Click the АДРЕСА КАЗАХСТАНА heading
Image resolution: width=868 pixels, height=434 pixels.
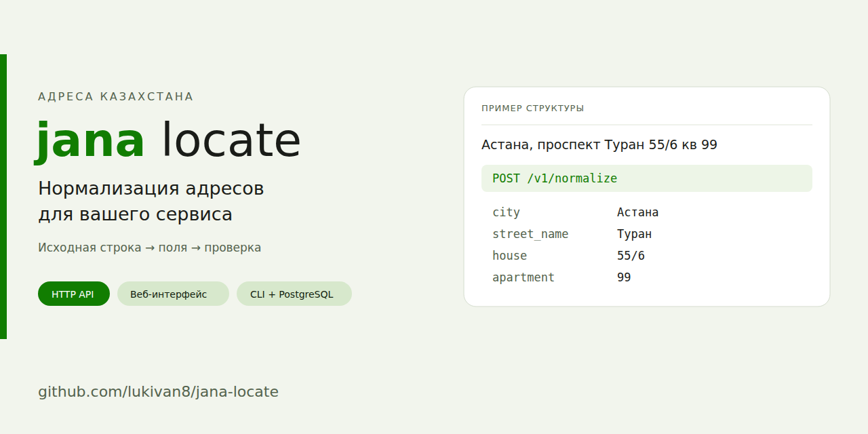coord(116,96)
